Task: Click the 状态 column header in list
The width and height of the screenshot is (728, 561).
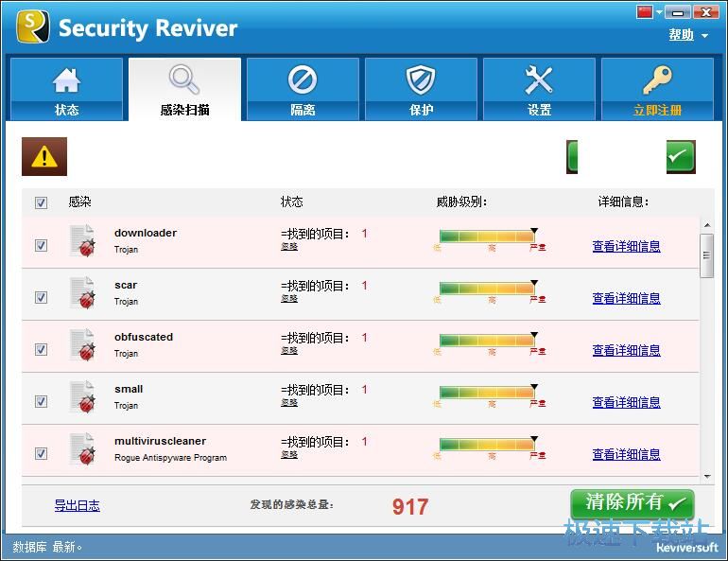Action: point(291,202)
